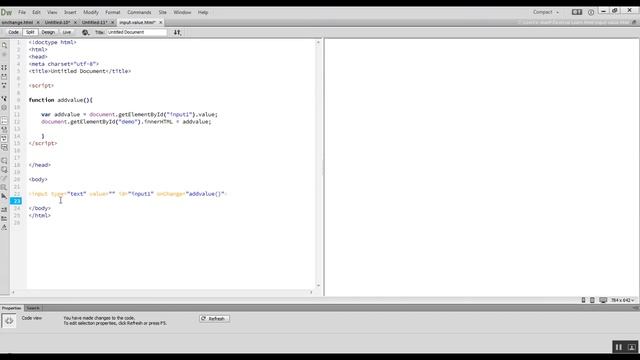The height and width of the screenshot is (360, 640).
Task: Click the code view horizontal scrollbar
Action: pos(162,292)
